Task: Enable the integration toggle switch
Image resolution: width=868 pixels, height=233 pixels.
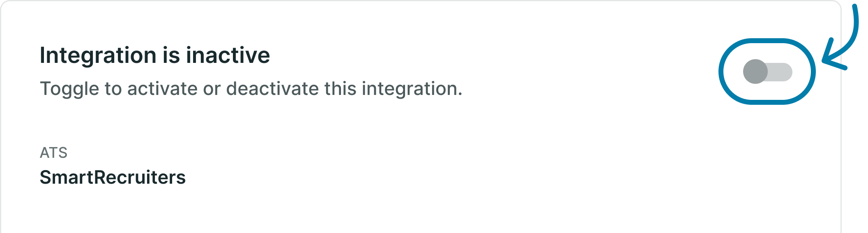Action: pos(767,72)
